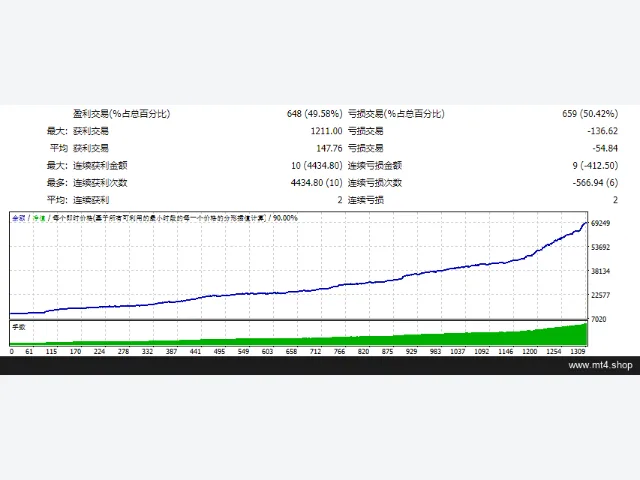640x480 pixels.
Task: Select the value 4434.80 (10)
Action: pyautogui.click(x=316, y=182)
